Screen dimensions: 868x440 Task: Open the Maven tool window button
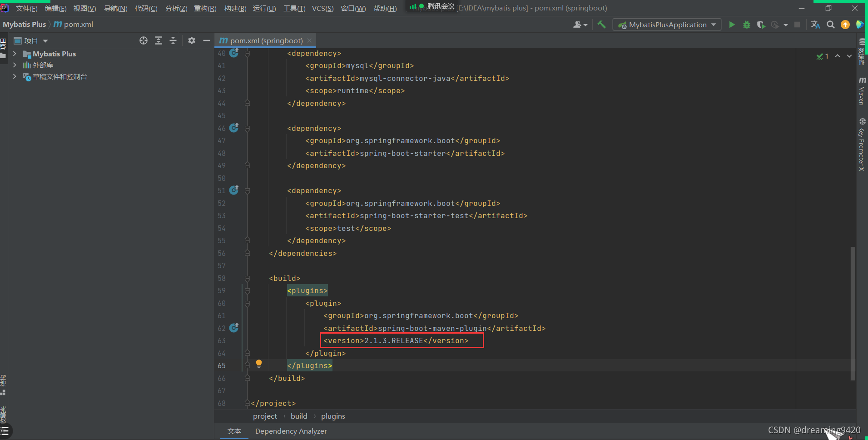tap(862, 91)
